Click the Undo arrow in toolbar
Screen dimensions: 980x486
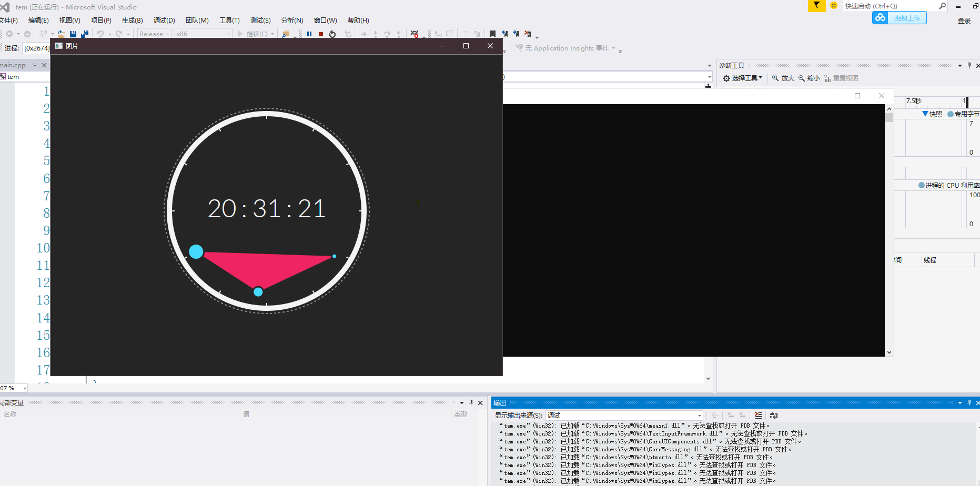click(x=100, y=34)
